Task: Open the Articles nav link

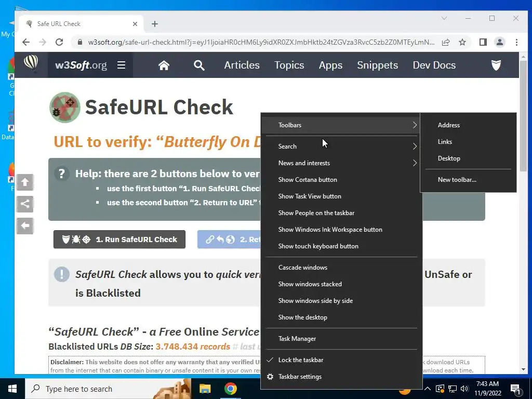Action: pyautogui.click(x=242, y=65)
